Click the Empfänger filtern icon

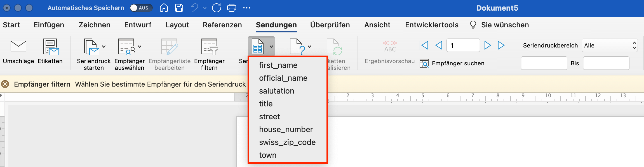(x=209, y=47)
